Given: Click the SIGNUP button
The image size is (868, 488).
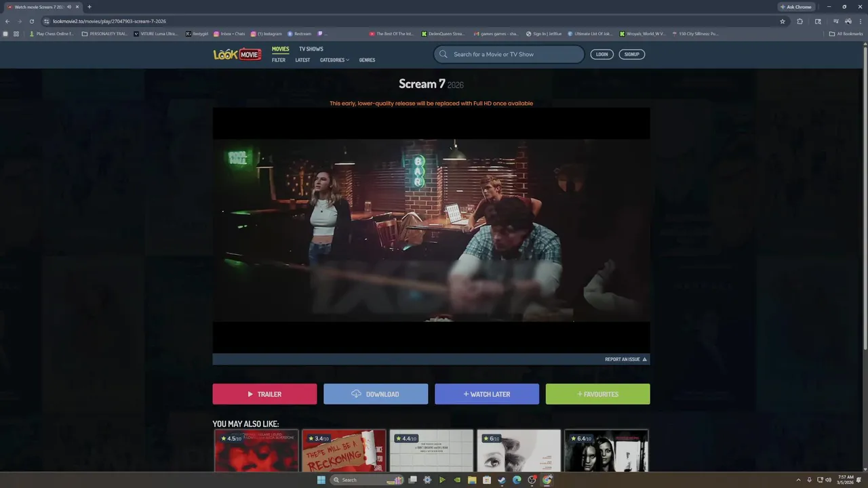Looking at the screenshot, I should coord(632,54).
